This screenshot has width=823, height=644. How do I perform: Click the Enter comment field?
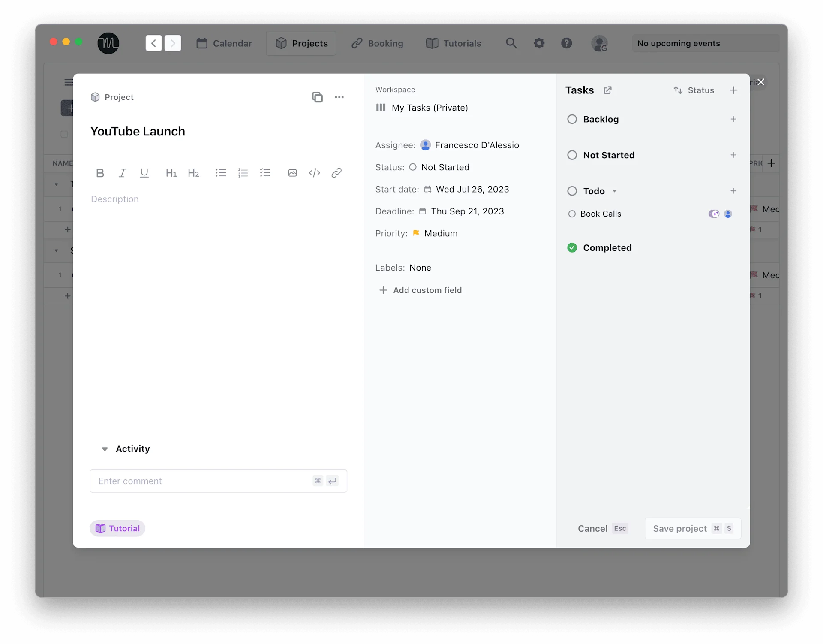point(201,481)
